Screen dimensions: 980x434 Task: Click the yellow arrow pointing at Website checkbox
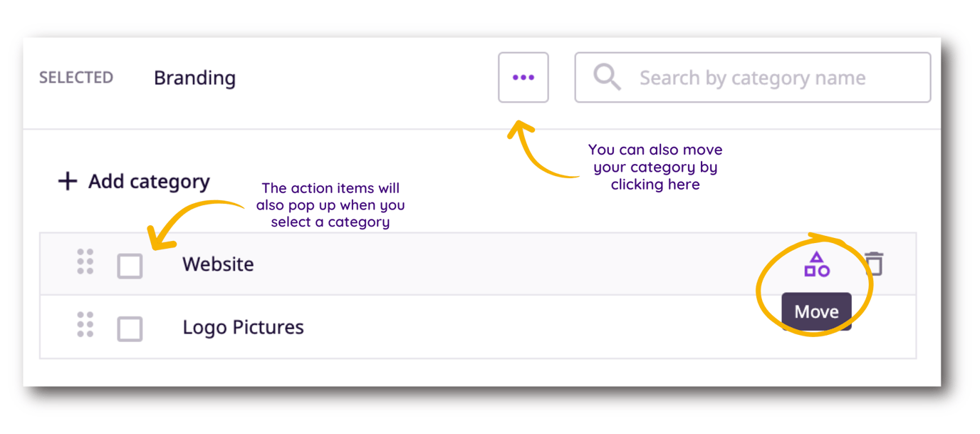pyautogui.click(x=191, y=222)
